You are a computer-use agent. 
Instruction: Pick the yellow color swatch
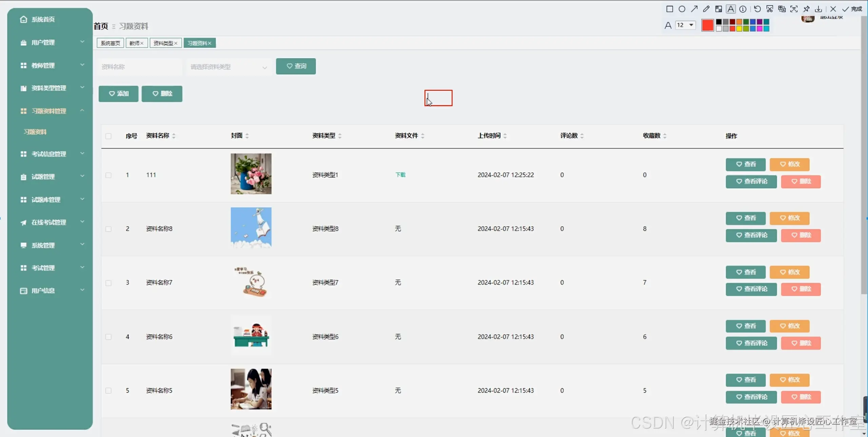[739, 29]
